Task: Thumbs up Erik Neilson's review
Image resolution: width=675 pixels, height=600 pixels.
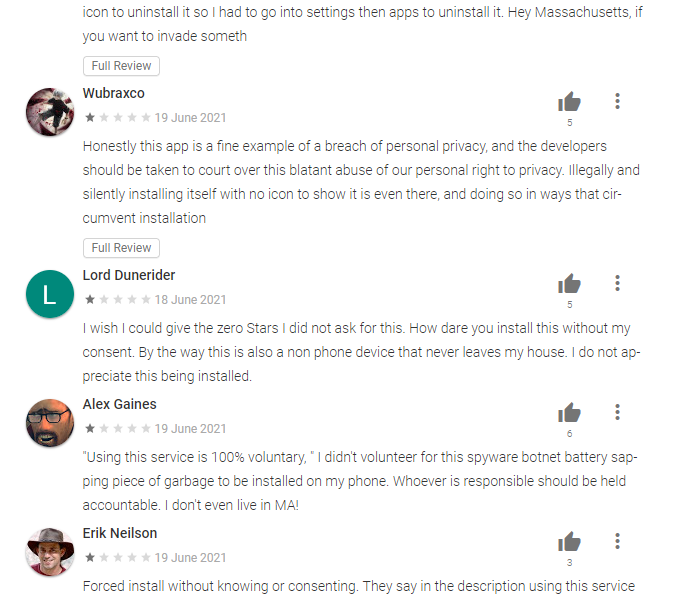Action: (569, 542)
